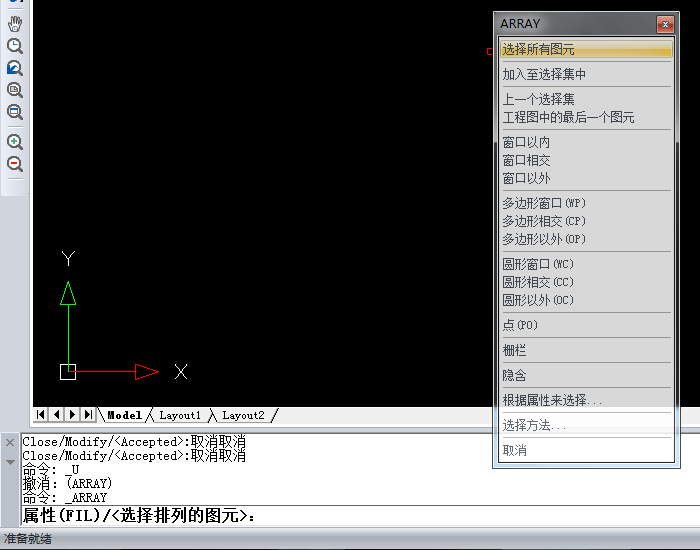Jump to last layout tab arrow
This screenshot has height=550, width=700.
88,414
